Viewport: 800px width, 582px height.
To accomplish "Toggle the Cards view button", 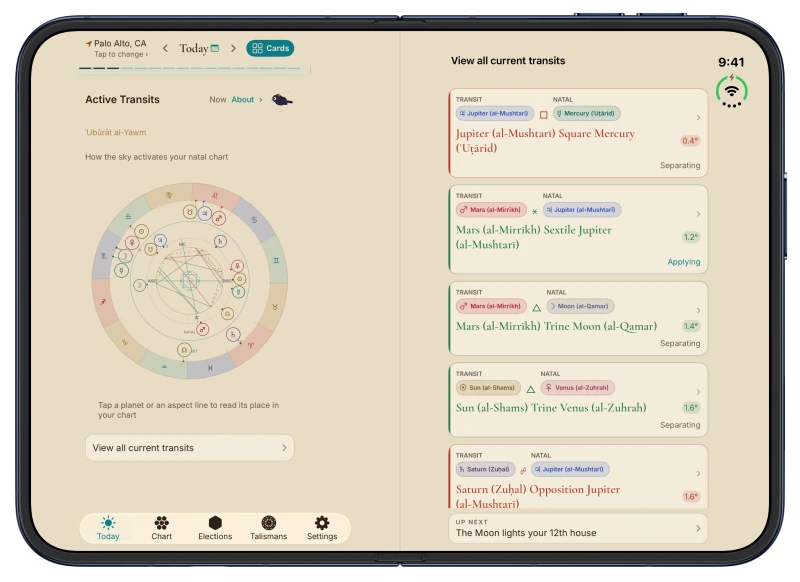I will [270, 48].
